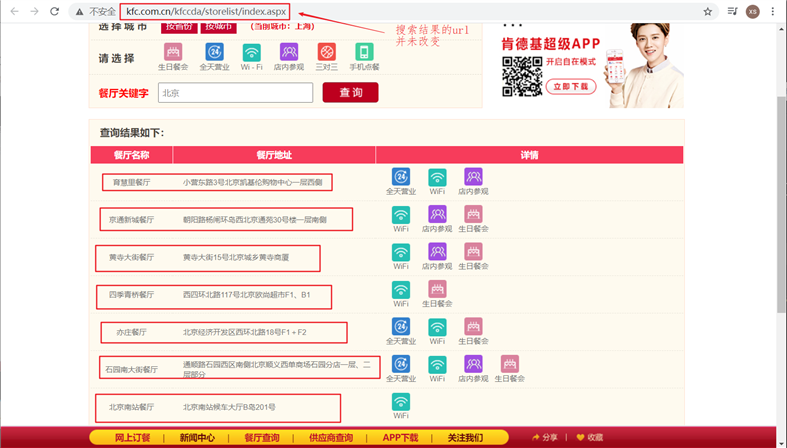Viewport: 787px width, 448px height.
Task: Click the browser forward arrow
Action: point(34,11)
